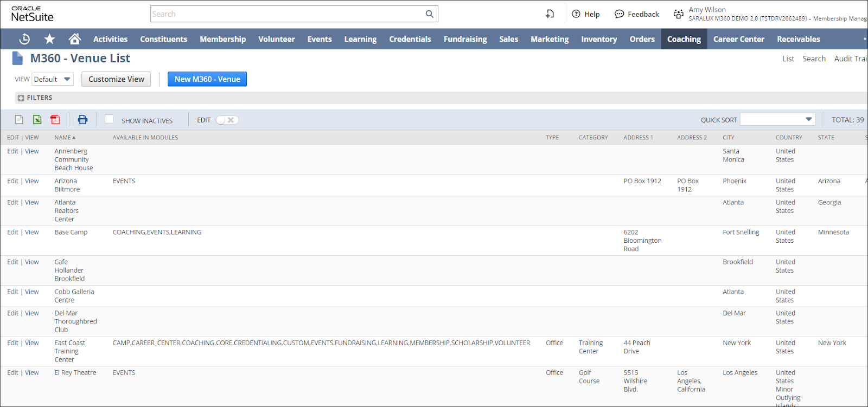The height and width of the screenshot is (407, 868).
Task: Go to Home via house icon
Action: pos(75,39)
